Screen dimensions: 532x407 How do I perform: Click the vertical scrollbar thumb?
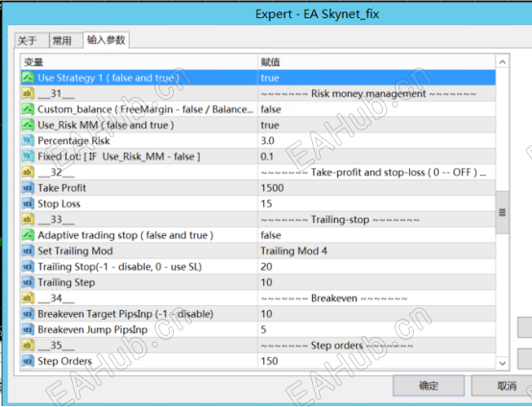click(x=502, y=212)
